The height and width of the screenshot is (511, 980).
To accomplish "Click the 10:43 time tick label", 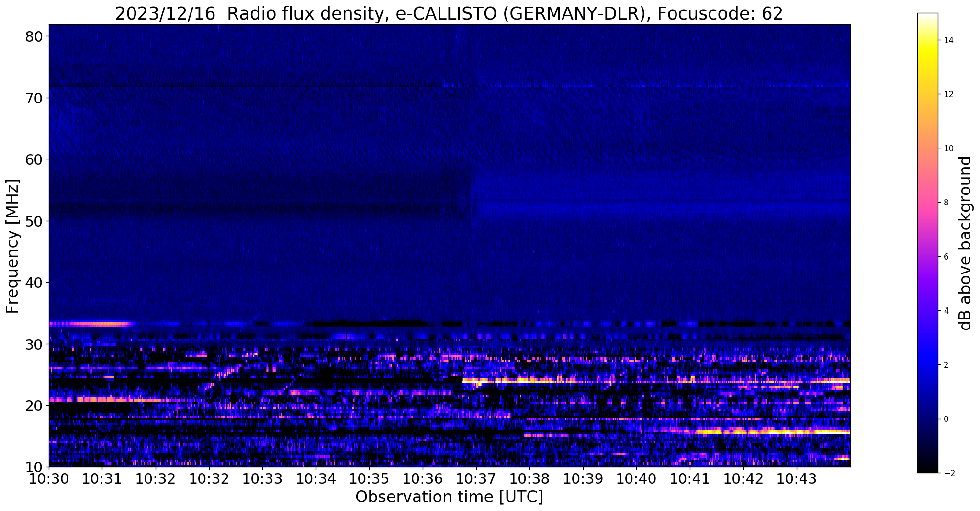I will 797,479.
